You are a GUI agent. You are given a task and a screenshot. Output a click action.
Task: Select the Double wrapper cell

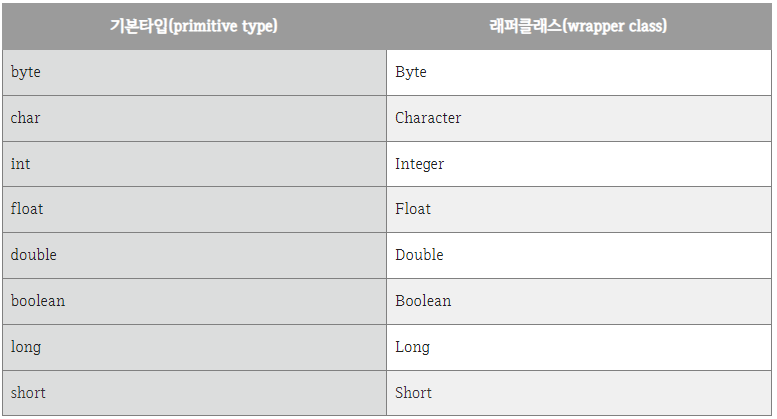click(579, 256)
